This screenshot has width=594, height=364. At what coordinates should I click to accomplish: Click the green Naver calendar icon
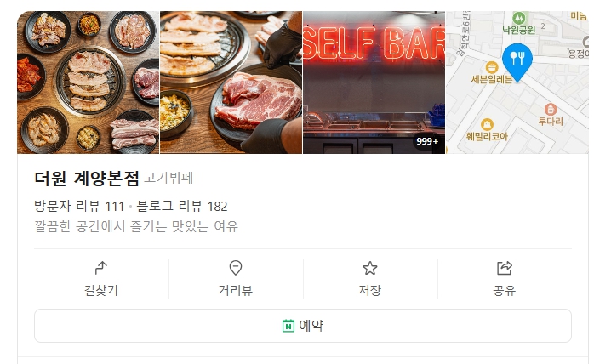click(288, 326)
